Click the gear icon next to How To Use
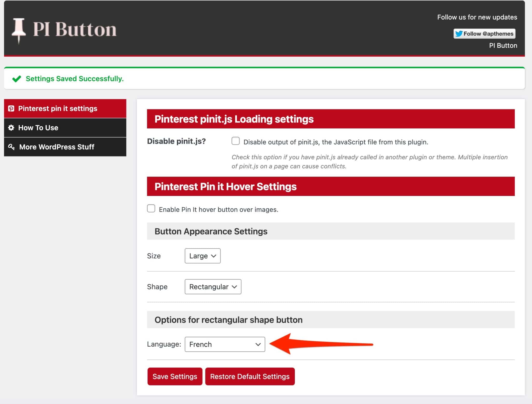The image size is (532, 404). [x=11, y=128]
